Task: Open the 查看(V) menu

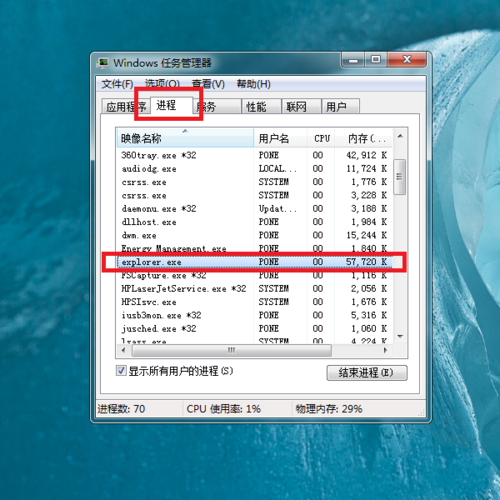Action: [x=208, y=84]
